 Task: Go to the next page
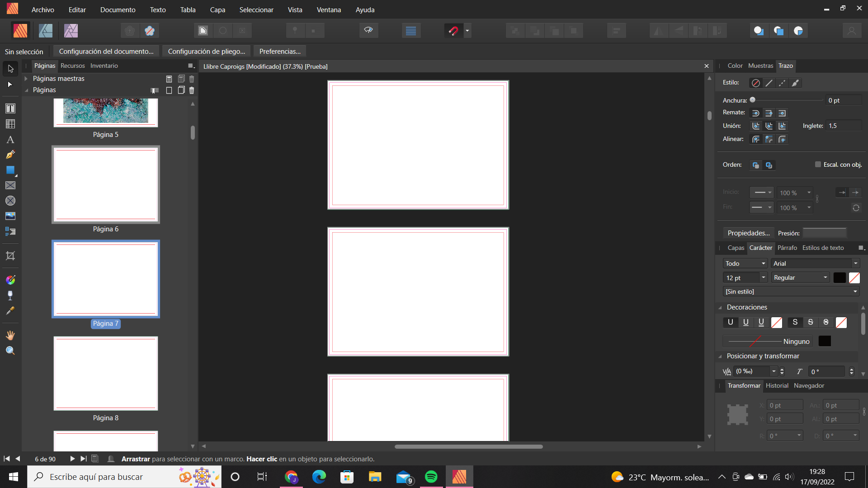click(72, 459)
